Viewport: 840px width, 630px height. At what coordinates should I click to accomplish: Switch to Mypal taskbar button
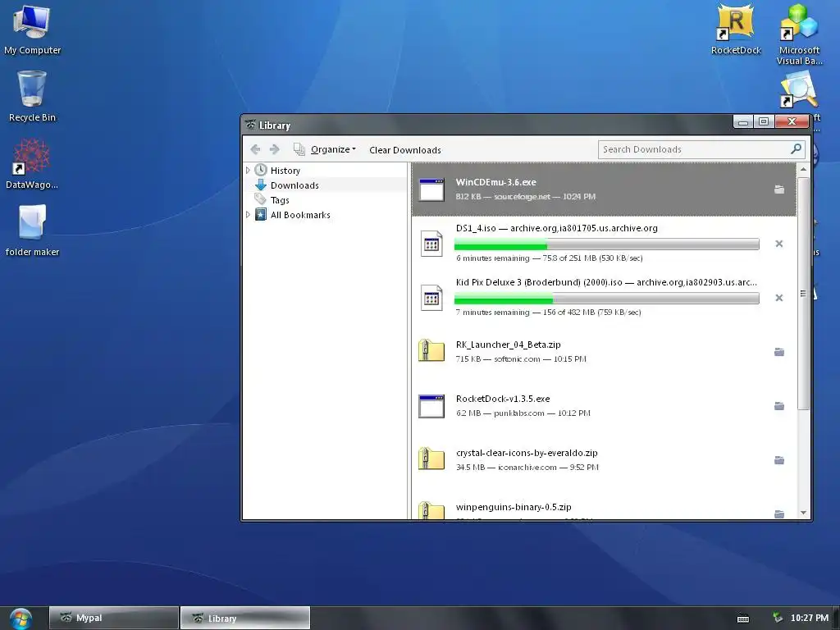113,618
